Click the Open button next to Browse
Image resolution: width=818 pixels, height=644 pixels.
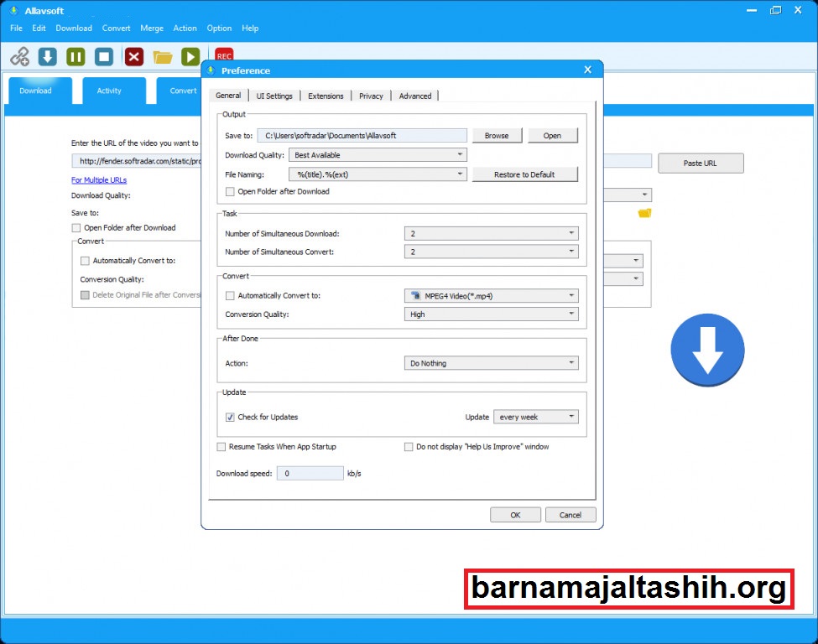pos(552,136)
